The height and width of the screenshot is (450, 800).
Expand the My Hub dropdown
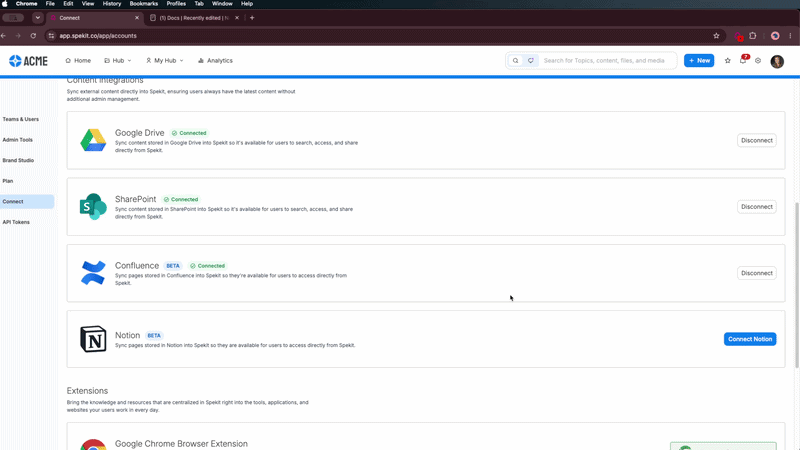click(x=164, y=60)
